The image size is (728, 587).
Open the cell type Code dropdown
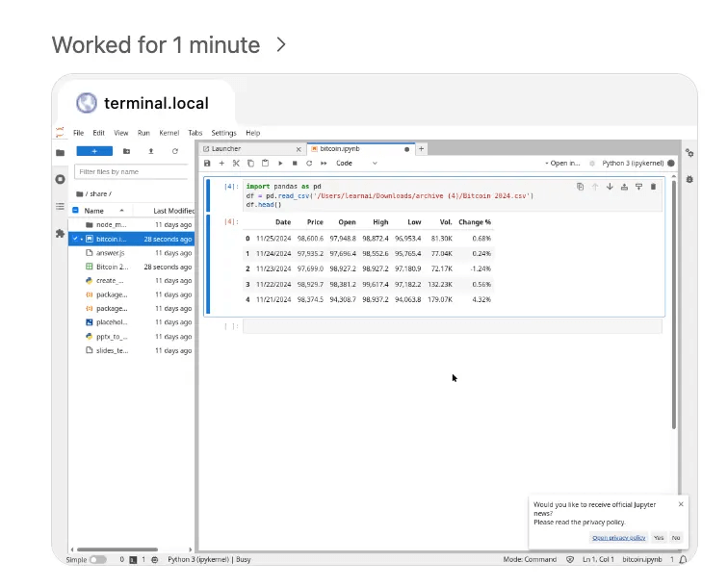(356, 164)
